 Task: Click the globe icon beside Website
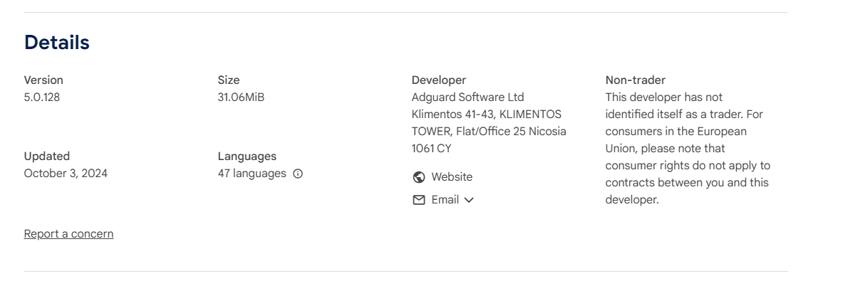coord(419,177)
